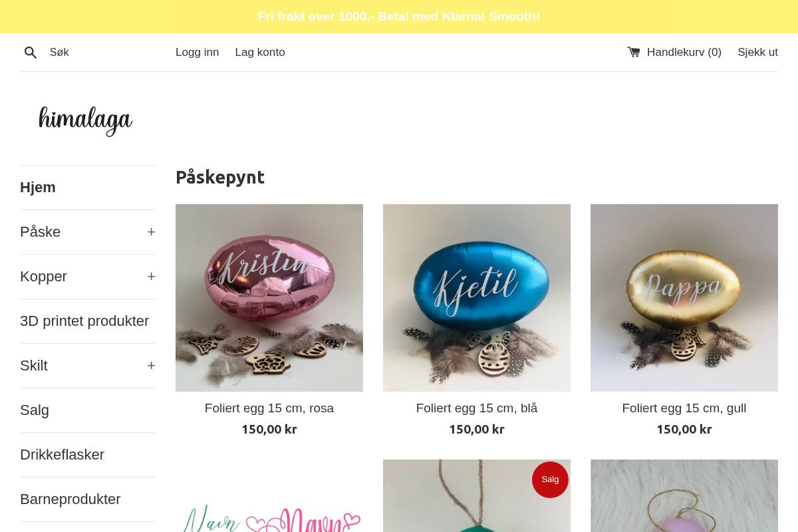This screenshot has height=532, width=798.
Task: Click the search magnifier icon
Action: point(31,53)
